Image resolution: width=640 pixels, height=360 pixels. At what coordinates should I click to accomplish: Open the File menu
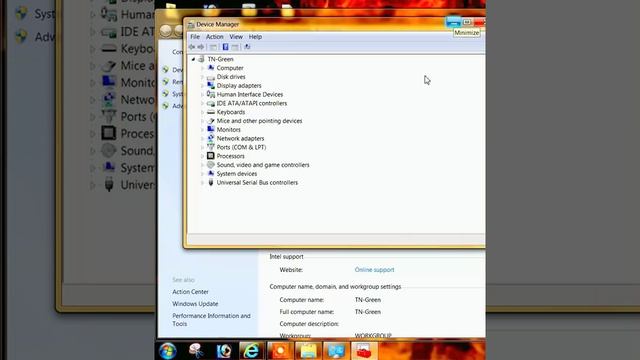195,37
